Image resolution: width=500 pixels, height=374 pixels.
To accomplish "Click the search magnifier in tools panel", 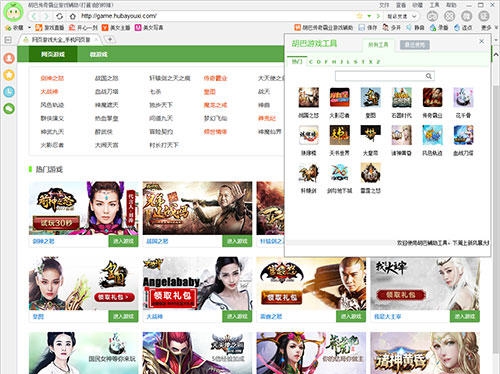I will 429,76.
